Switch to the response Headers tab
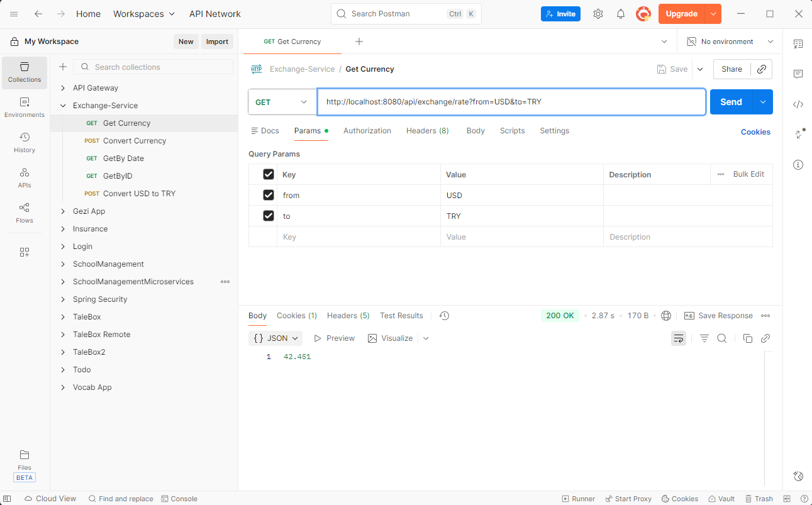Viewport: 812px width, 505px height. pyautogui.click(x=348, y=316)
